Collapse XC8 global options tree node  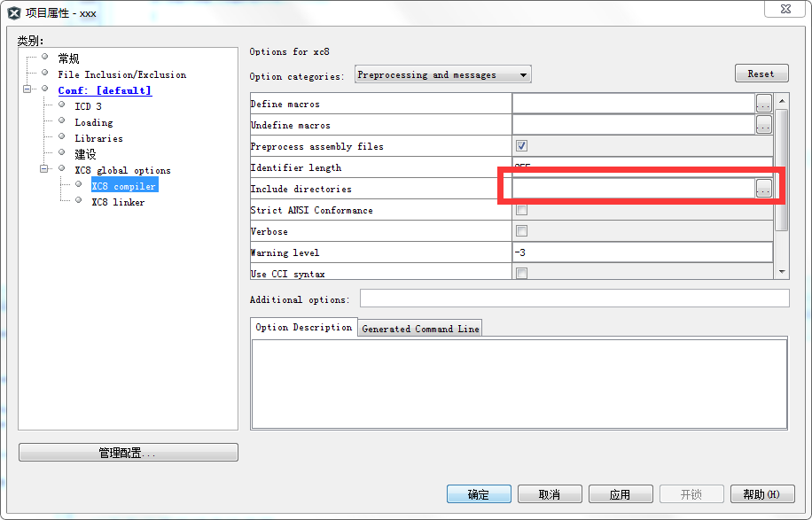click(x=44, y=168)
